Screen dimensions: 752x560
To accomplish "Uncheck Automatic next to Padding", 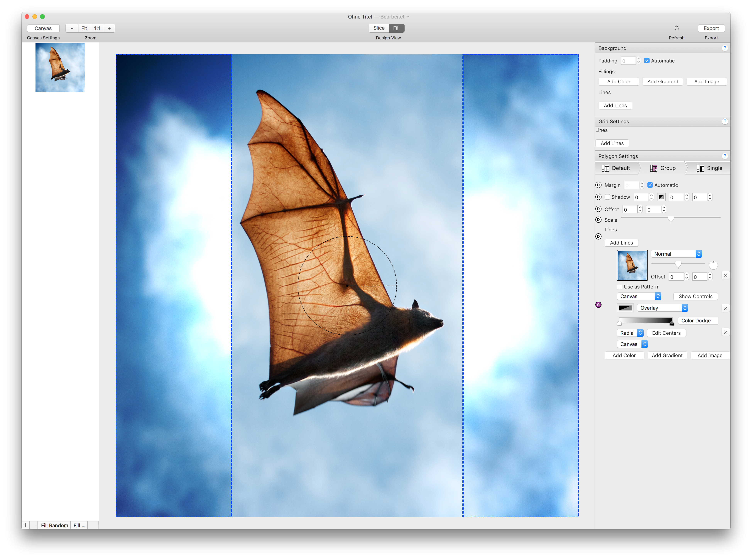I will (647, 61).
